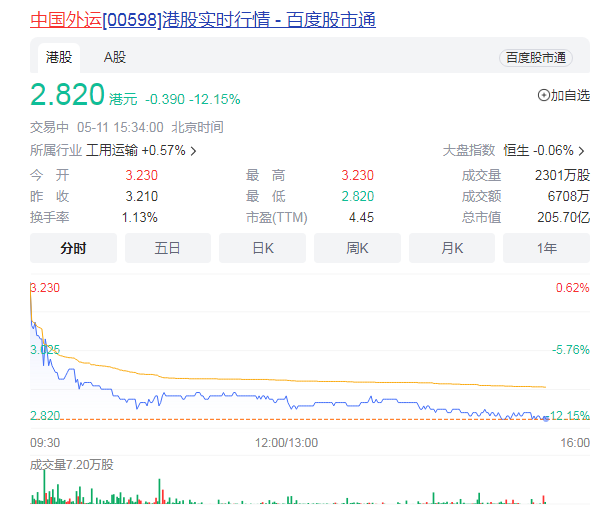Screen dimensions: 613x514
Task: Click the blue latest-price dot on chart
Action: 545,417
